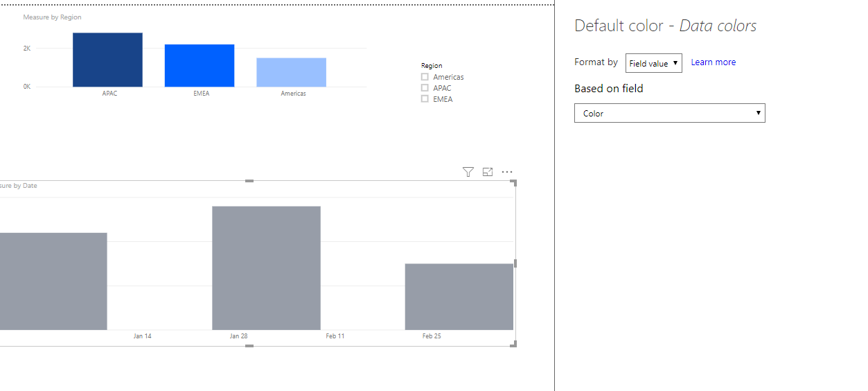This screenshot has width=868, height=391.
Task: Select the dark blue APAC bar
Action: coord(107,60)
